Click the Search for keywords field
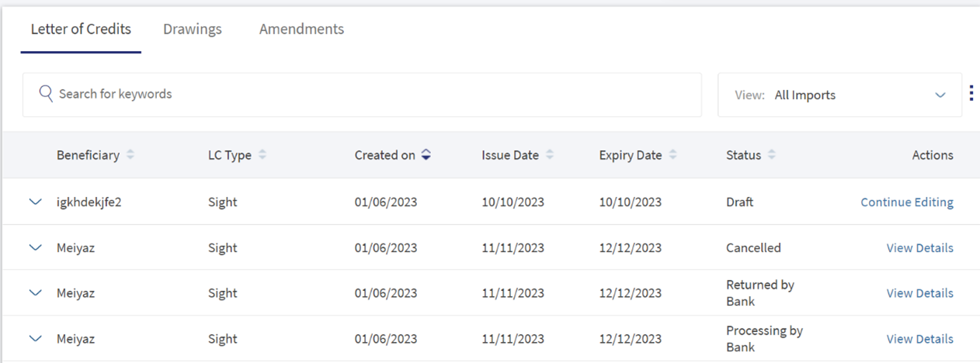This screenshot has width=980, height=363. pyautogui.click(x=362, y=95)
